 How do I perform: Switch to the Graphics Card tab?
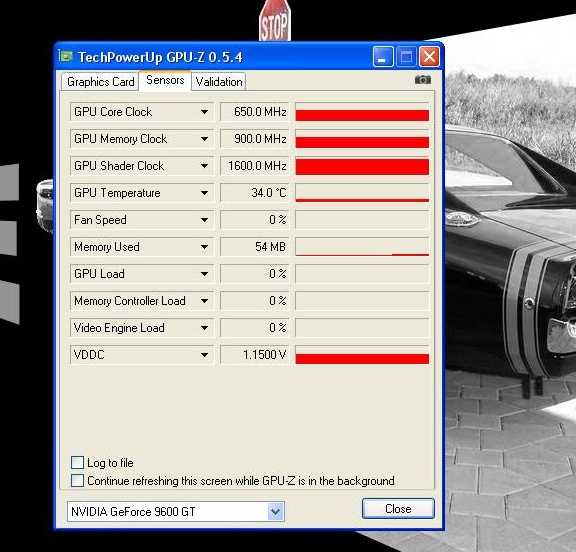click(x=101, y=82)
